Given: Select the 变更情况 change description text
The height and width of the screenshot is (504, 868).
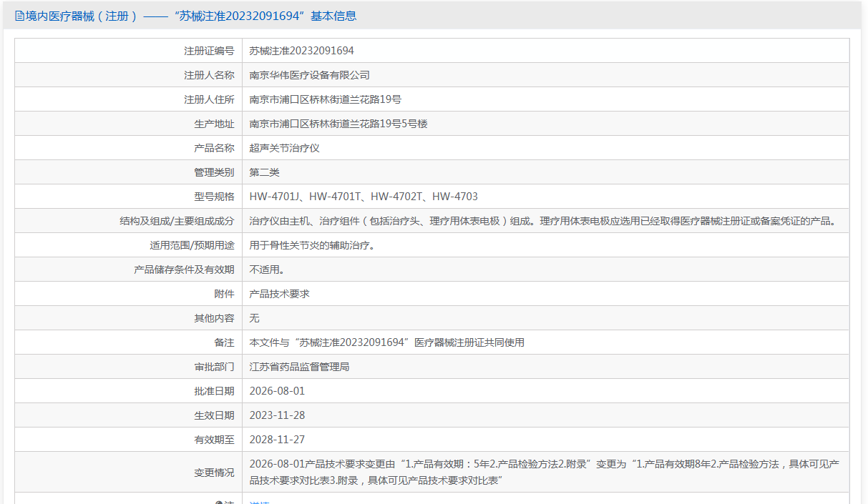Looking at the screenshot, I should pyautogui.click(x=544, y=473).
